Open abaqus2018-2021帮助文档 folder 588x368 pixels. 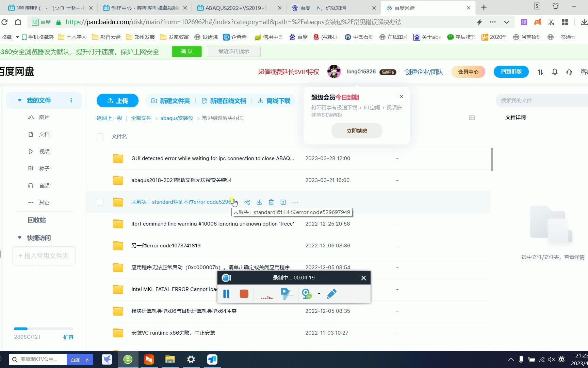click(x=181, y=180)
